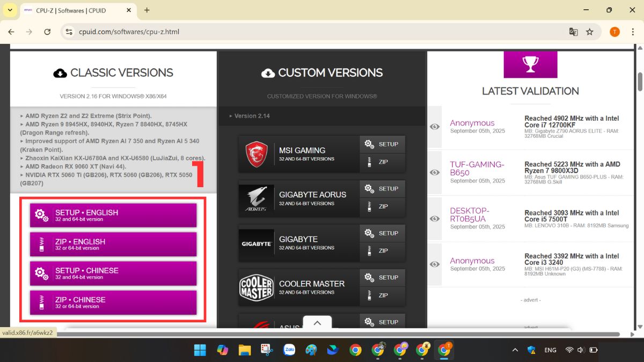Screen dimensions: 644x362
Task: Click Cooler Master SETUP button
Action: [382, 278]
